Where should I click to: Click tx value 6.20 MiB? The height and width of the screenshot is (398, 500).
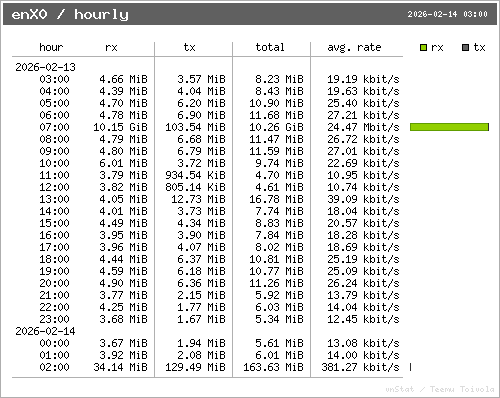[201, 103]
